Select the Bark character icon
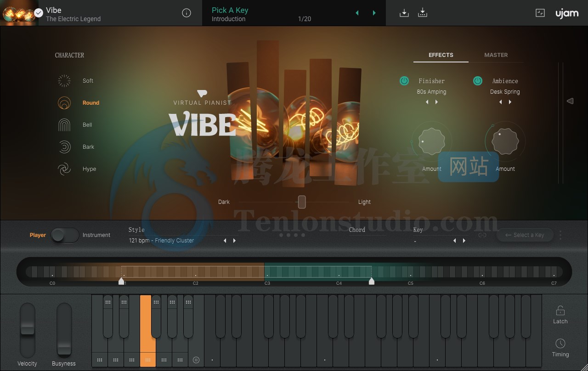The image size is (588, 371). click(x=64, y=147)
